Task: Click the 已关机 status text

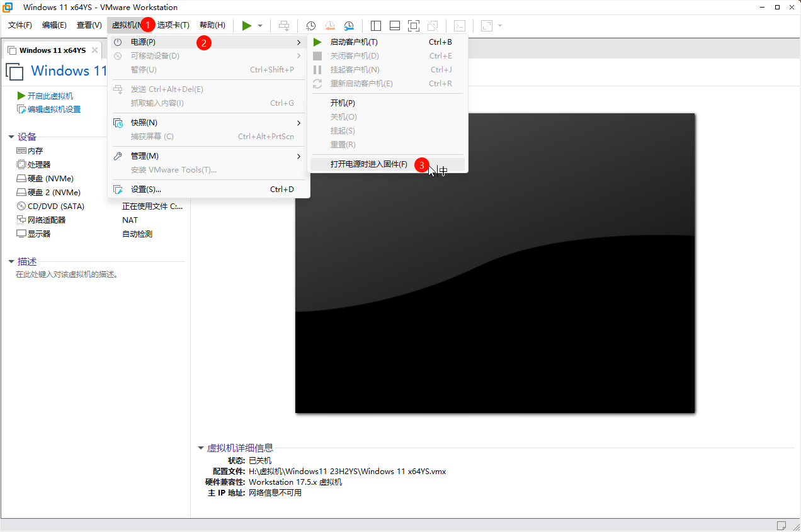Action: pos(260,461)
